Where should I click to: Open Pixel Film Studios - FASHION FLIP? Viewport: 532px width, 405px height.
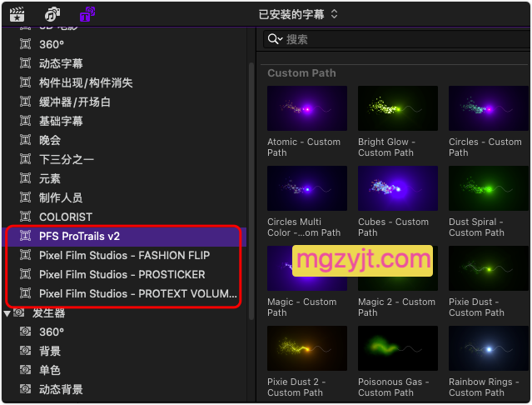124,255
